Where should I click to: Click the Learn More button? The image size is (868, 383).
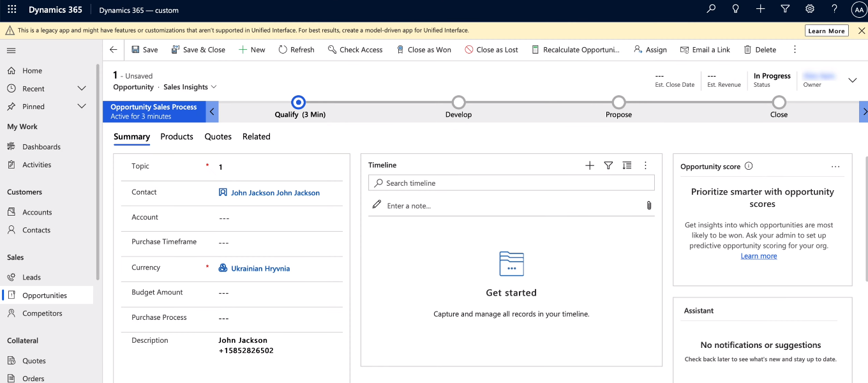(827, 31)
